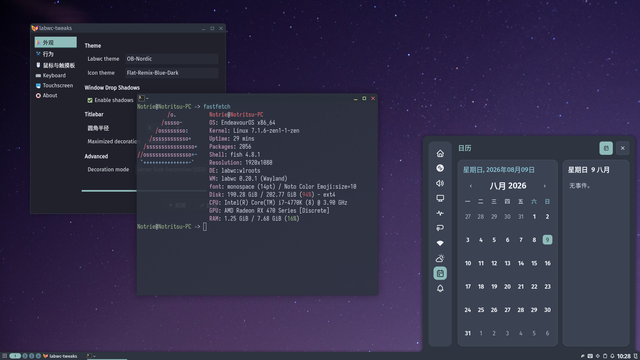Click the notification bell tray icon in the taskbar

click(x=612, y=356)
